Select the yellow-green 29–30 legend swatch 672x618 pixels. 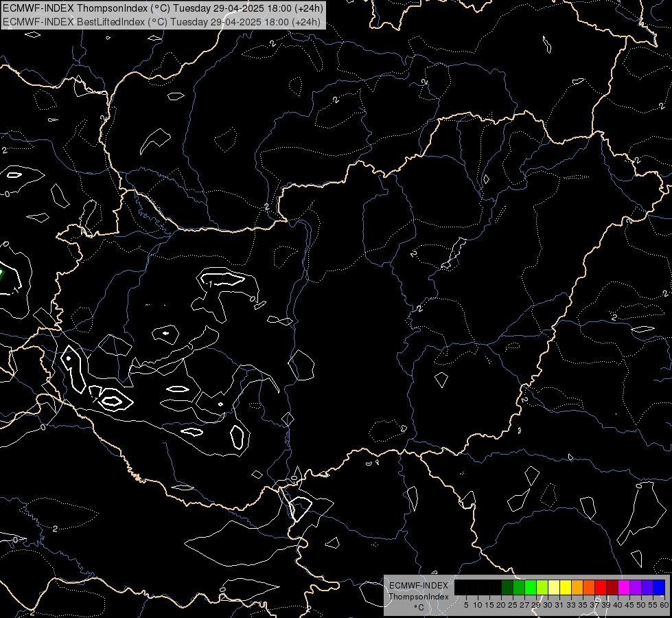coord(542,587)
